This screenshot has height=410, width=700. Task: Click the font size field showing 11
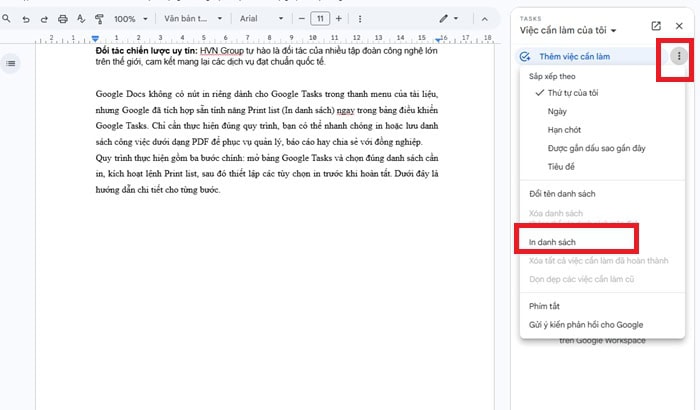click(x=320, y=19)
